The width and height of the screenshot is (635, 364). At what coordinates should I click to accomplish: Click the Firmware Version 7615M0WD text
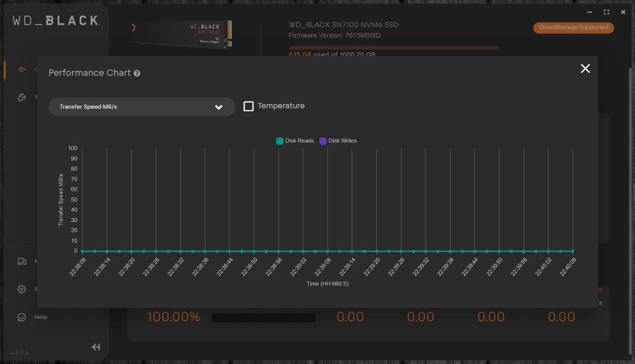(x=335, y=35)
